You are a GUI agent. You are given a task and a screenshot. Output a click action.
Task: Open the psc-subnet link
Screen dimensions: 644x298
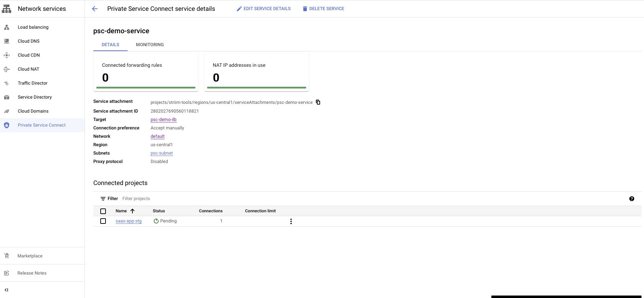161,153
